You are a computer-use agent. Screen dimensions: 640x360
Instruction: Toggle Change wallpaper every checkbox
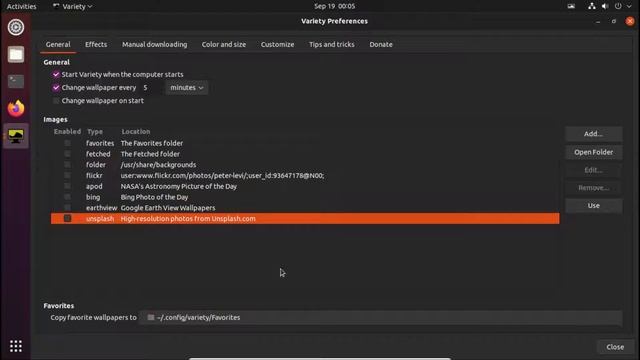pyautogui.click(x=56, y=87)
